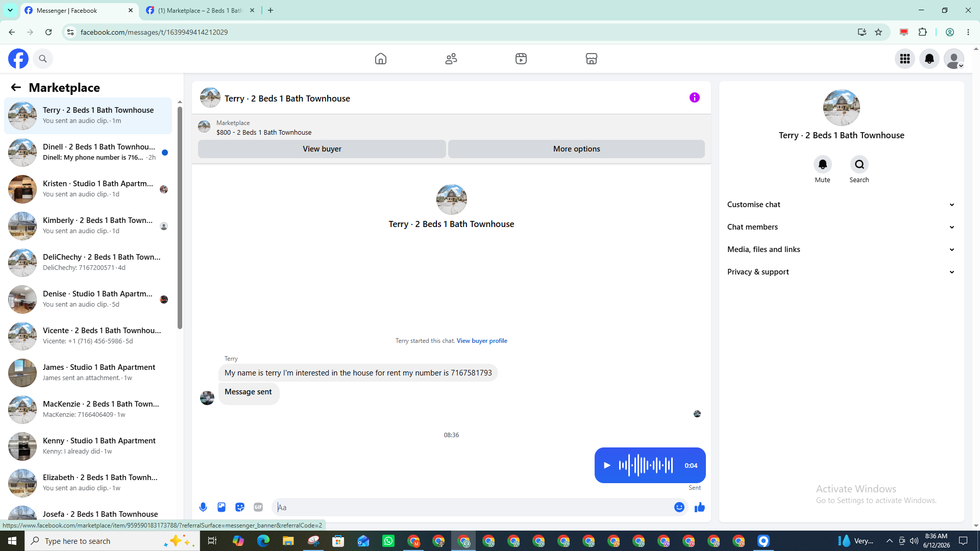Open the Facebook search icon

pos(43,59)
